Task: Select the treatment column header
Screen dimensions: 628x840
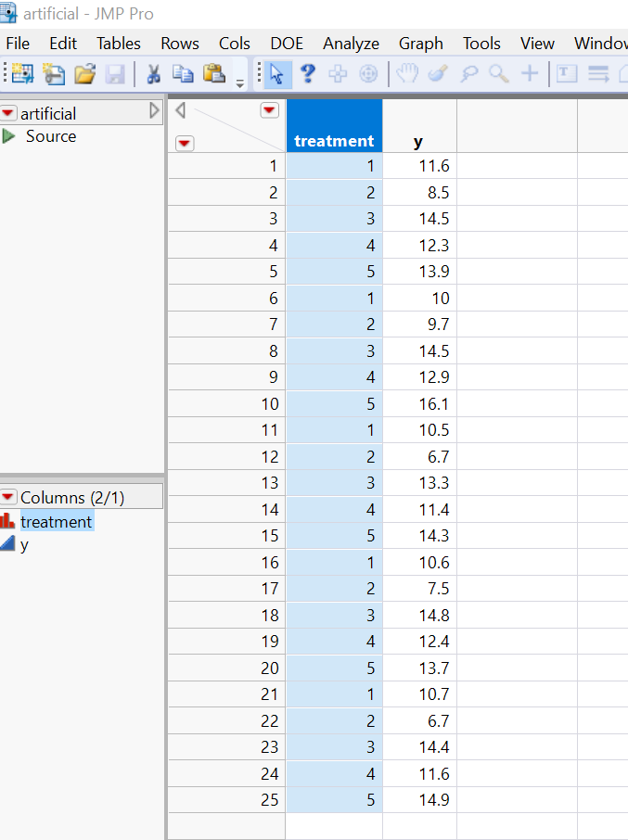Action: [x=334, y=126]
